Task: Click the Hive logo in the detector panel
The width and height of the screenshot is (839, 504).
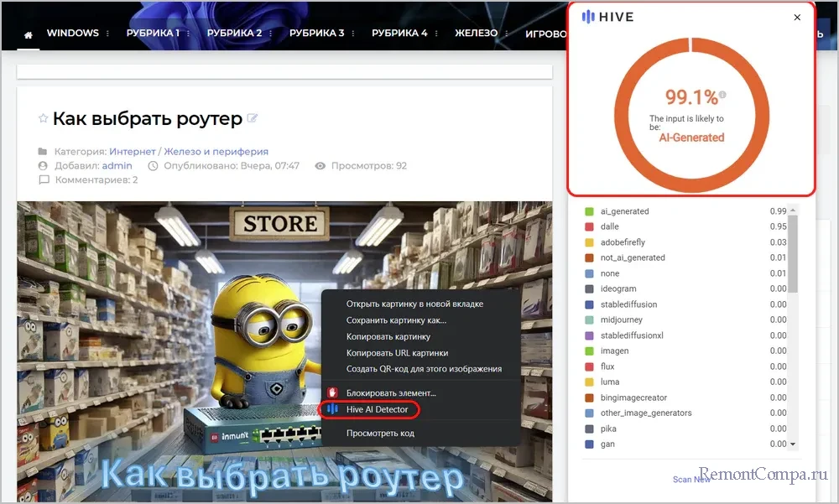Action: [607, 17]
